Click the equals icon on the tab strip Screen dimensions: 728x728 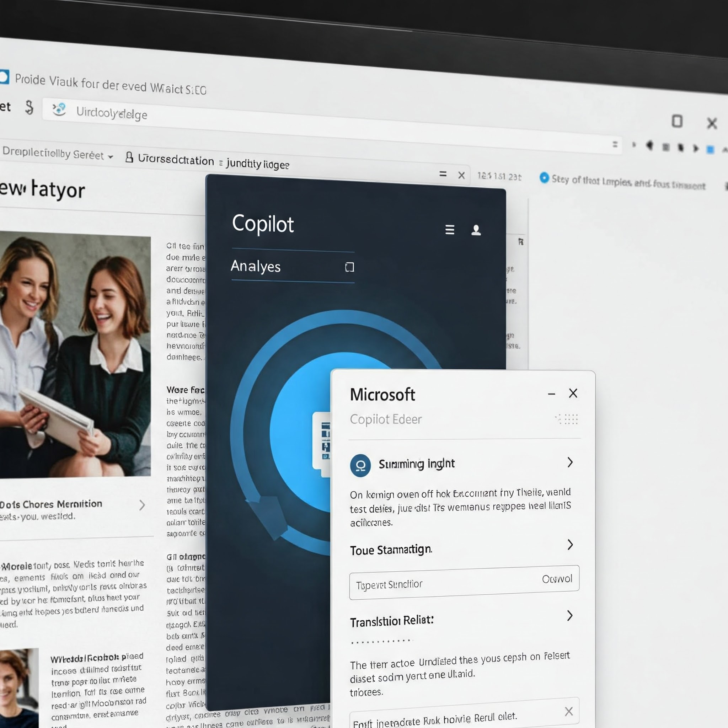443,174
